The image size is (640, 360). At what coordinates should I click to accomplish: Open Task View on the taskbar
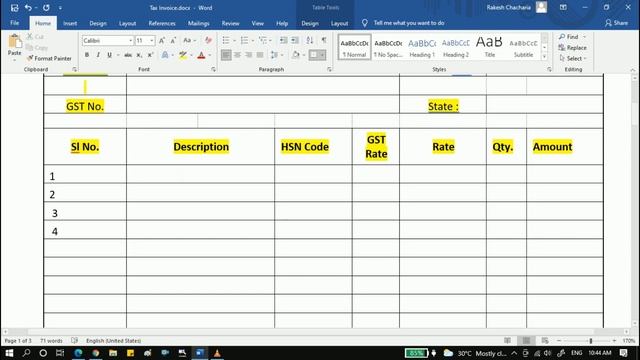pyautogui.click(x=60, y=353)
